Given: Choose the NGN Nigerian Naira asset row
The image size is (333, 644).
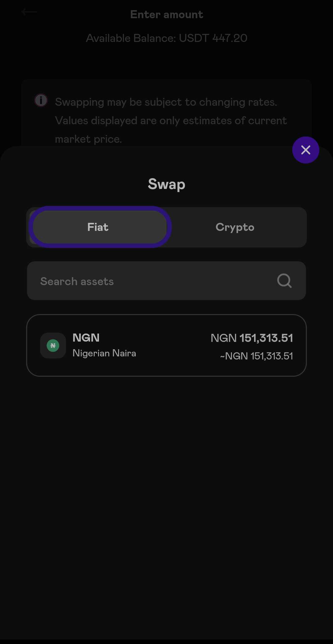Looking at the screenshot, I should point(166,345).
